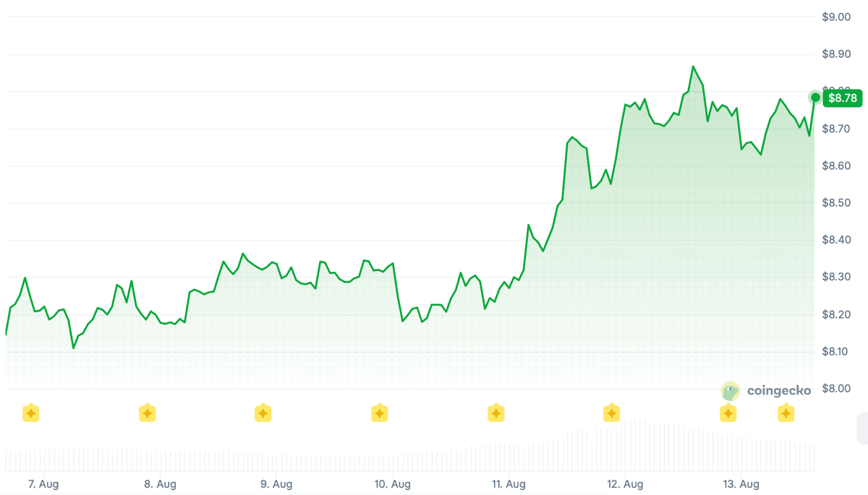Select the green dot at the line's end
Screen dimensions: 868x495
tap(815, 98)
